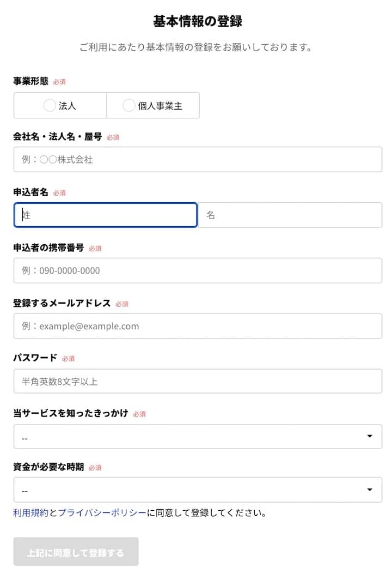
Task: Open the 利用規約 link
Action: [x=31, y=513]
